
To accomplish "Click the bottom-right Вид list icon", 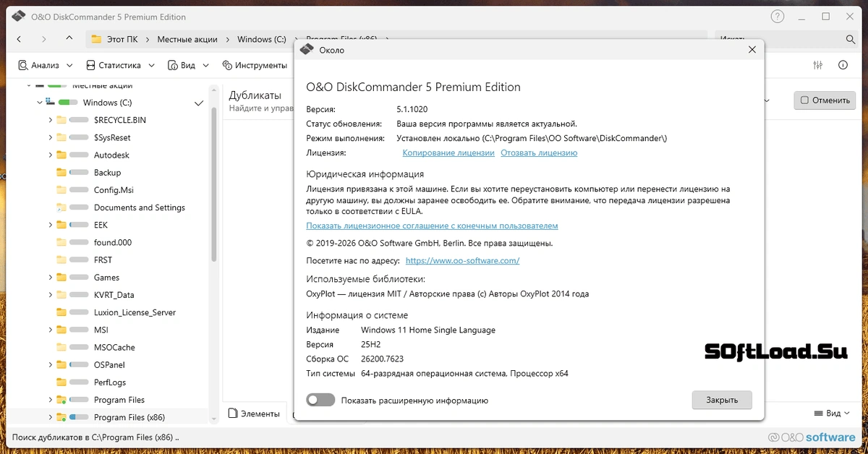I will [818, 414].
